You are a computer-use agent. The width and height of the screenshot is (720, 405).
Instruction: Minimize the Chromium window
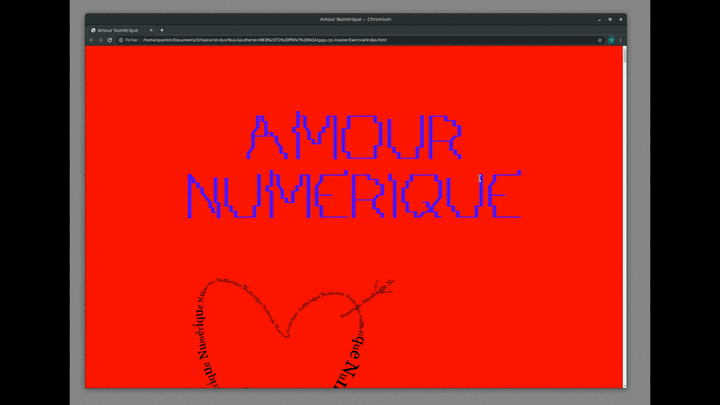click(x=597, y=18)
